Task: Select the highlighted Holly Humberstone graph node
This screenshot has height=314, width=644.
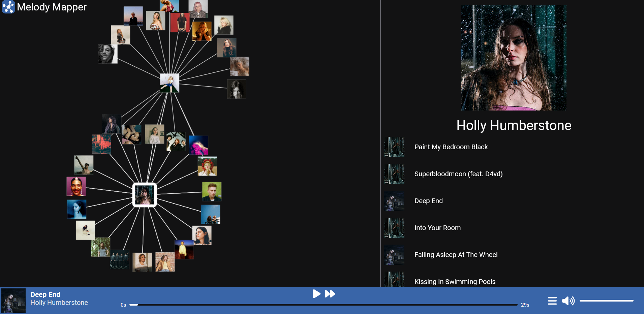Action: 144,195
